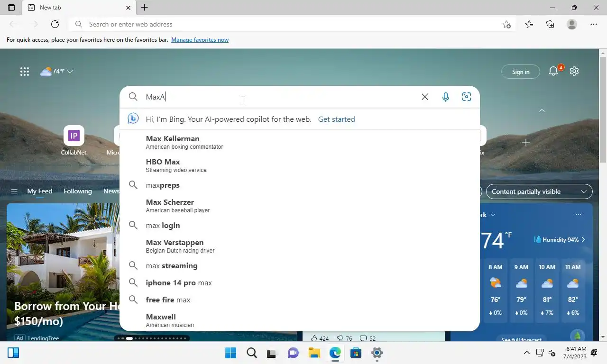
Task: Click the Tab actions menu icon
Action: pos(11,8)
